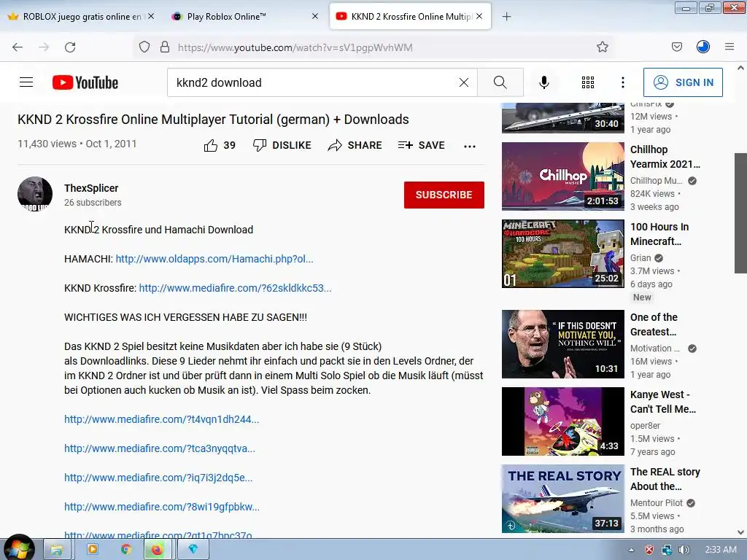Open tracking protection shield icon

[144, 47]
